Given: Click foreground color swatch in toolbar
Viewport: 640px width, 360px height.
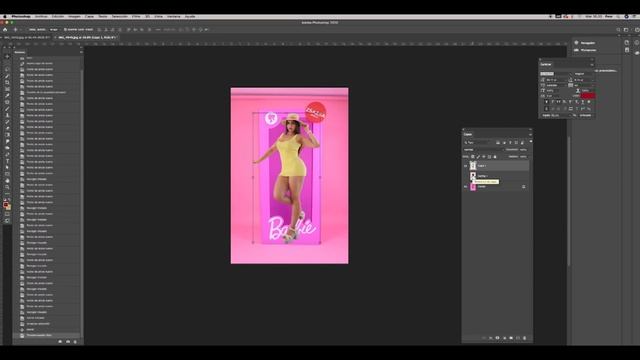Looking at the screenshot, I should click(x=5, y=204).
